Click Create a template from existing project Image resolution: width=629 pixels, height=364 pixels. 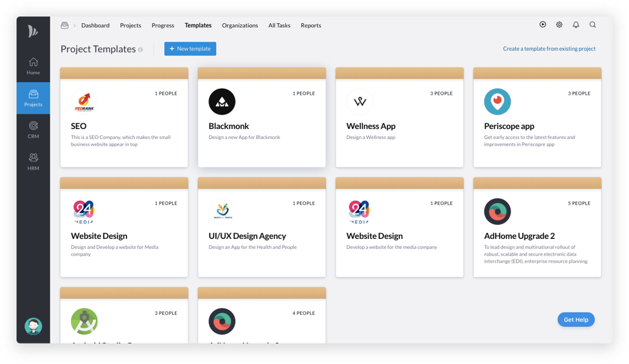(x=549, y=48)
